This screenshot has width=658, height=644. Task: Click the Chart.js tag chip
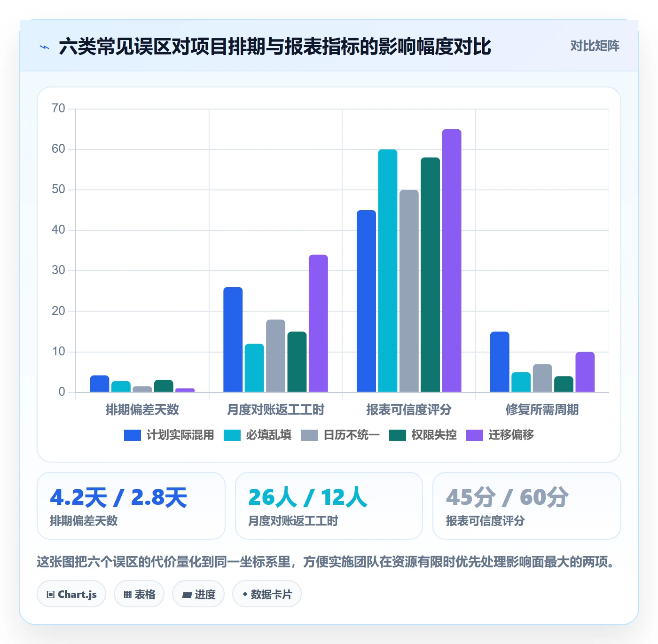(x=71, y=594)
